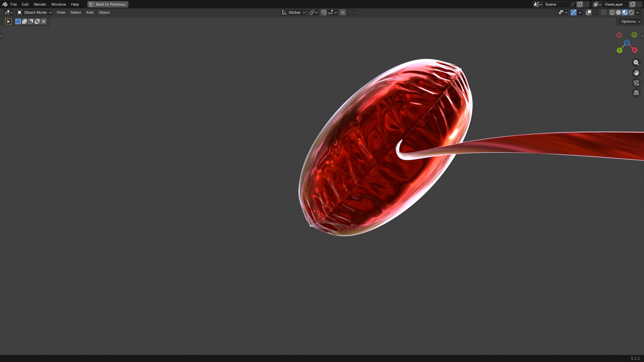Image resolution: width=644 pixels, height=362 pixels.
Task: Choose Extend Selection mode icon
Action: click(x=24, y=21)
